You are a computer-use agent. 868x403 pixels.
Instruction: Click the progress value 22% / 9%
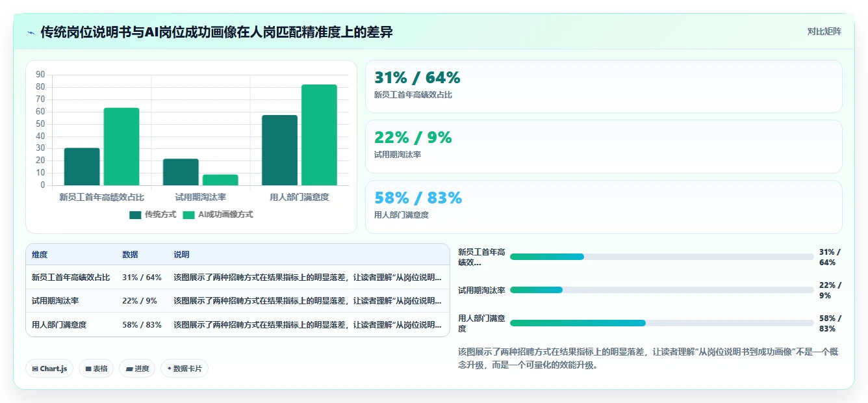pos(830,291)
